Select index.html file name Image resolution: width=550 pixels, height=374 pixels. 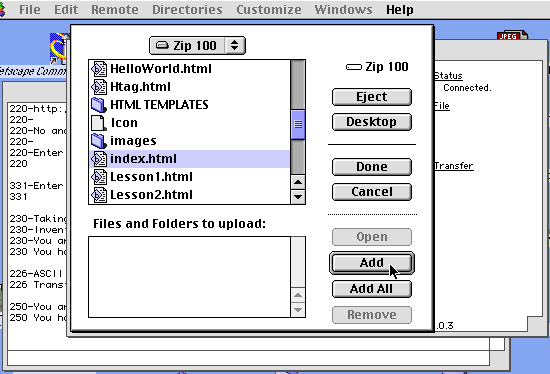(x=143, y=159)
